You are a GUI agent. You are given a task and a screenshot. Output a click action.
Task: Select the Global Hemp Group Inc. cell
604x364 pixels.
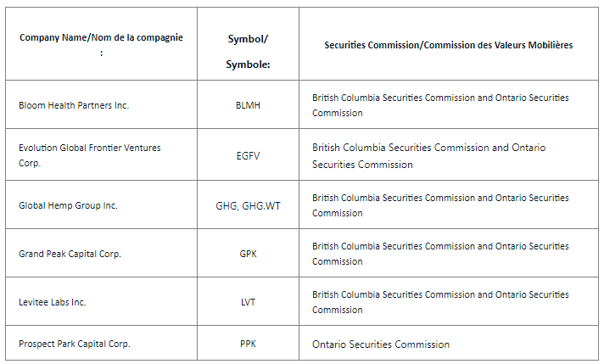[x=68, y=205]
